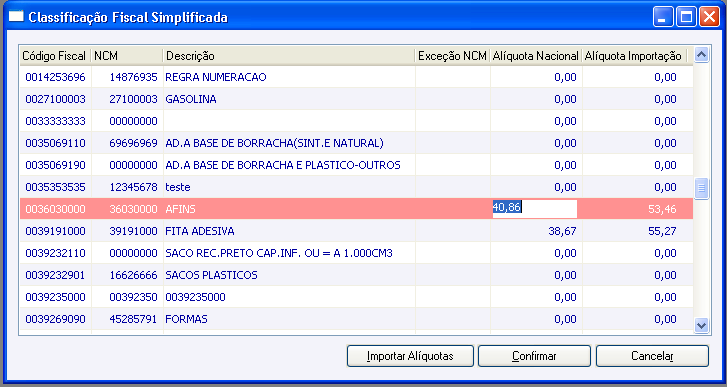This screenshot has height=387, width=727.
Task: Click fiscal code 0027100003
Action: 56,99
